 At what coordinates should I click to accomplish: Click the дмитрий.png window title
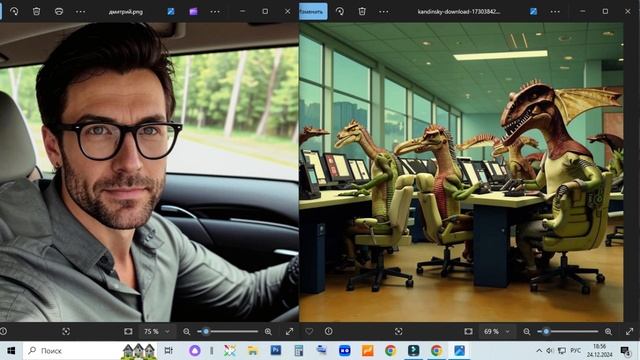click(x=126, y=12)
